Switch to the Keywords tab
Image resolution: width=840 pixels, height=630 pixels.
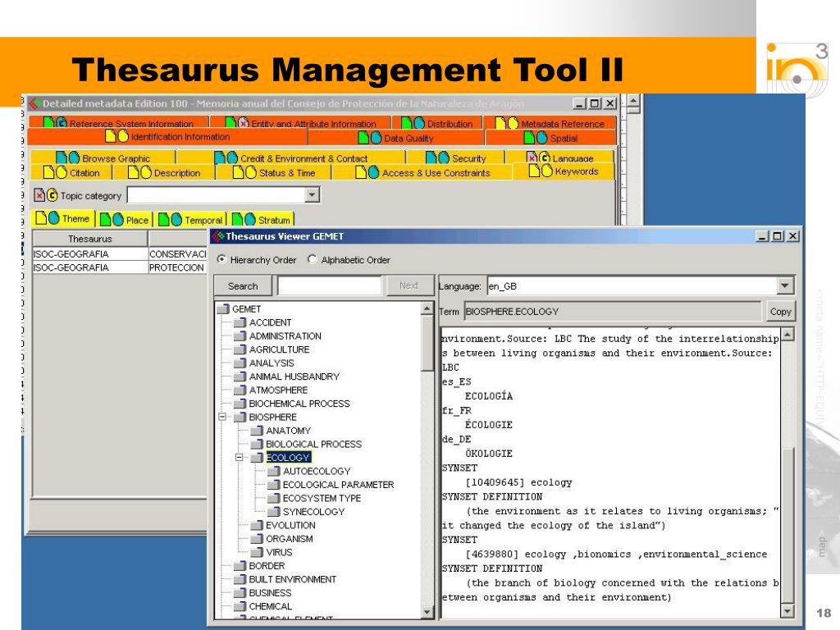pyautogui.click(x=563, y=171)
